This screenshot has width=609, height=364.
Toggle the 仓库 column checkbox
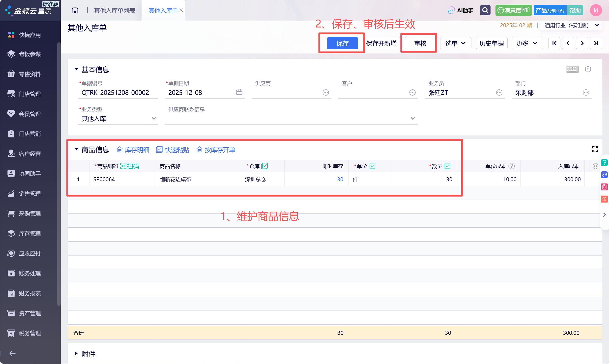[x=264, y=166]
